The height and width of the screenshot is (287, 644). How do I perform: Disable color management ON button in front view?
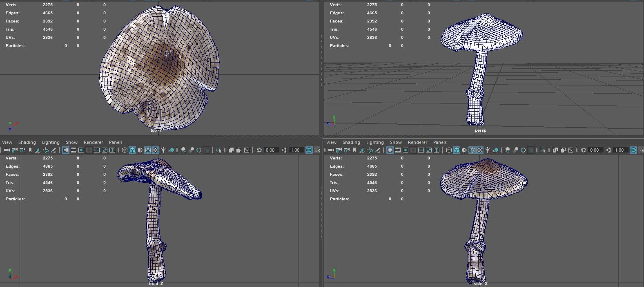click(x=309, y=150)
